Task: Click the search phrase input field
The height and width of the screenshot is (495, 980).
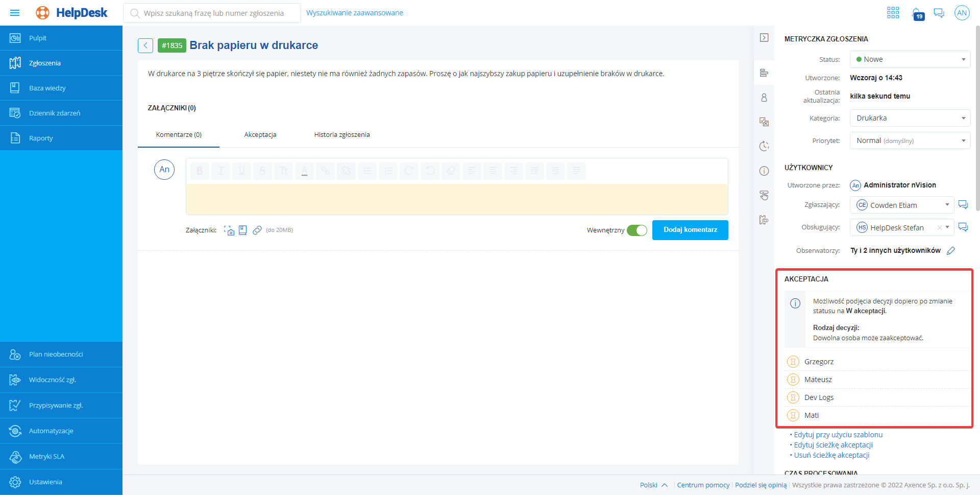Action: tap(214, 13)
